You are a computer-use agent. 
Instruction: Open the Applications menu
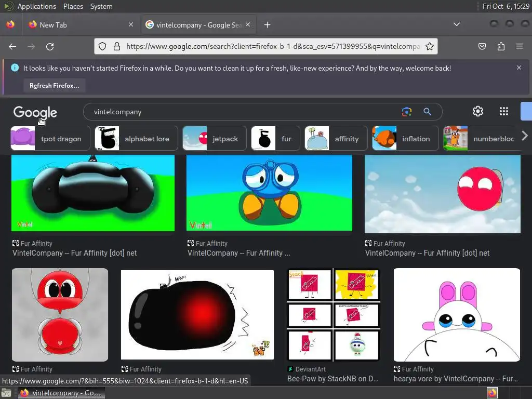click(37, 6)
